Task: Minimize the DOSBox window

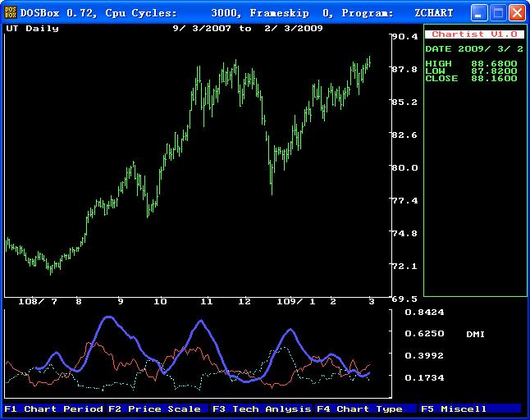Action: [x=478, y=13]
